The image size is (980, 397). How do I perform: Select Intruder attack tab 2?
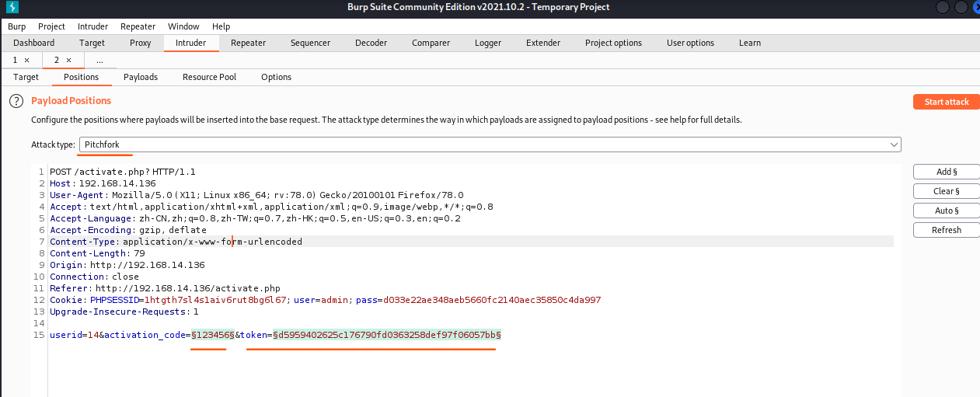click(x=57, y=60)
